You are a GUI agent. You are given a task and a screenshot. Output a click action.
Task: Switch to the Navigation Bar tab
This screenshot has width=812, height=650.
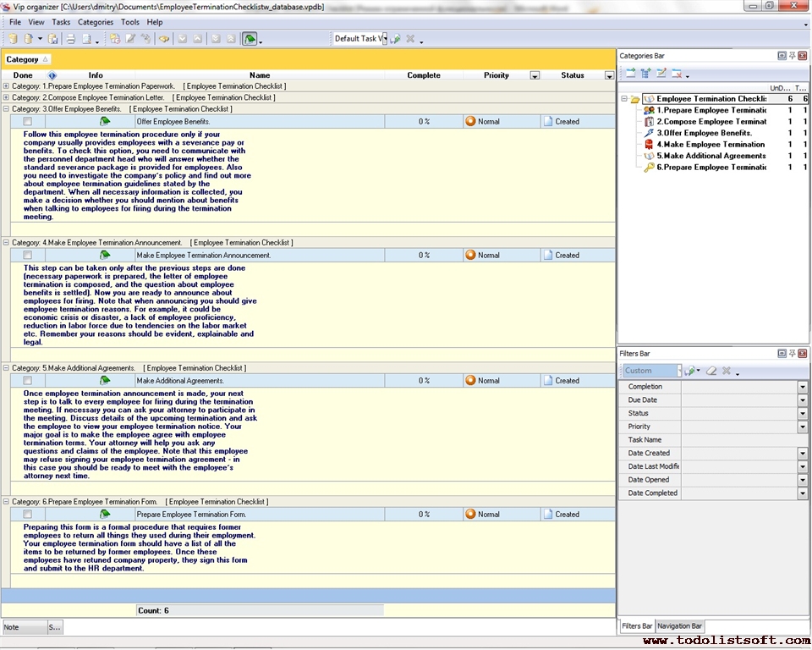(679, 626)
